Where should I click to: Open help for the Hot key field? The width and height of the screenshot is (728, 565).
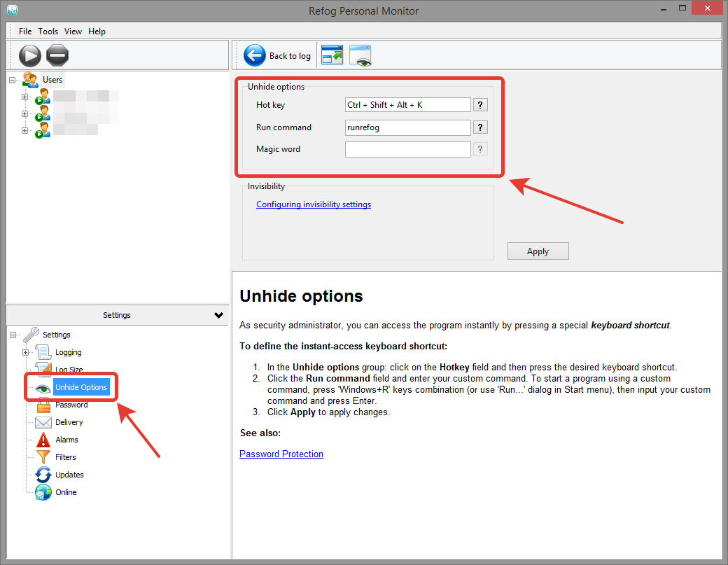[x=480, y=105]
